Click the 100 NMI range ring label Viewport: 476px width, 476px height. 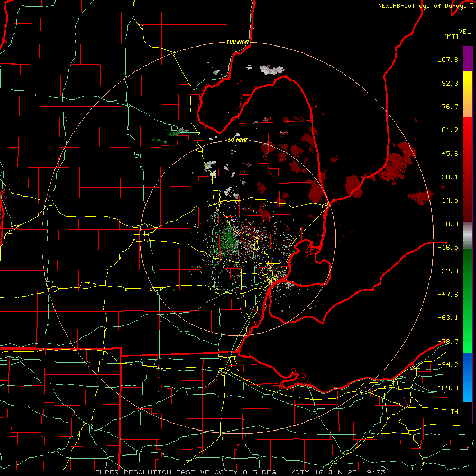coord(237,42)
